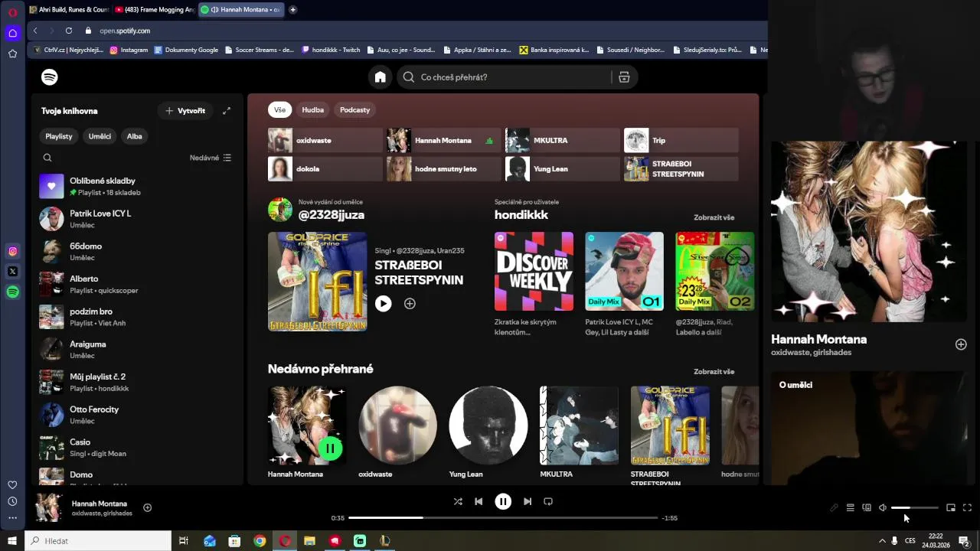Open the Hannah Montana shortcut tile
Viewport: 980px width, 551px height.
(x=443, y=140)
